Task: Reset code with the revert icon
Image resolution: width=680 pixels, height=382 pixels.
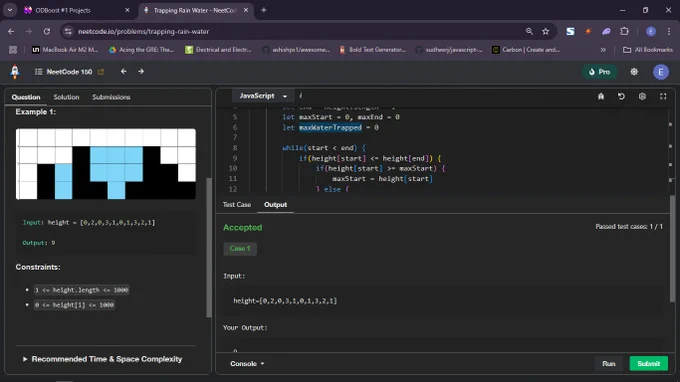Action: click(621, 96)
